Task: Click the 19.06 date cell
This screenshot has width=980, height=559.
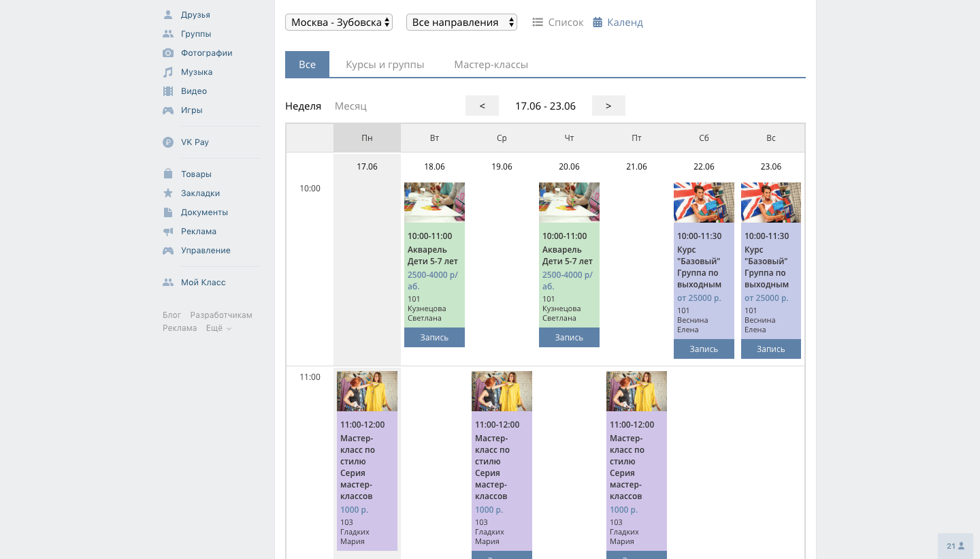Action: [x=502, y=167]
